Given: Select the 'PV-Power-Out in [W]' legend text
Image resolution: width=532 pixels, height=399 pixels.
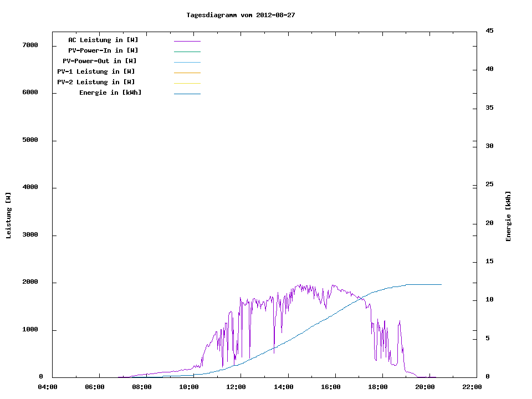Looking at the screenshot, I should 99,61.
